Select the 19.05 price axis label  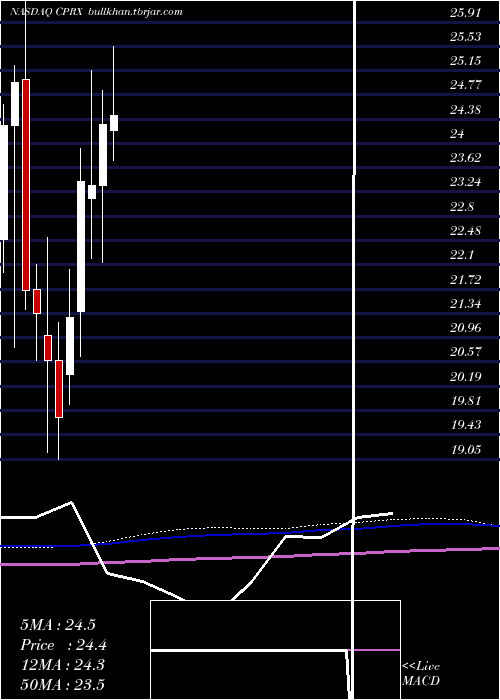click(x=466, y=450)
